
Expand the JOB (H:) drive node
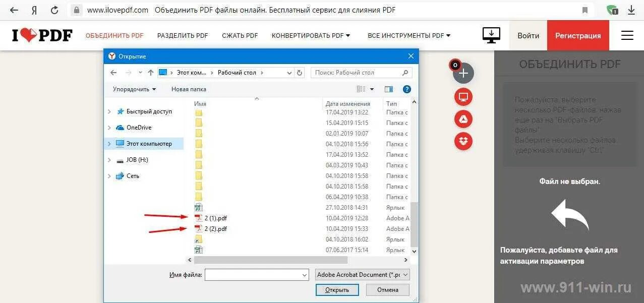pos(109,160)
